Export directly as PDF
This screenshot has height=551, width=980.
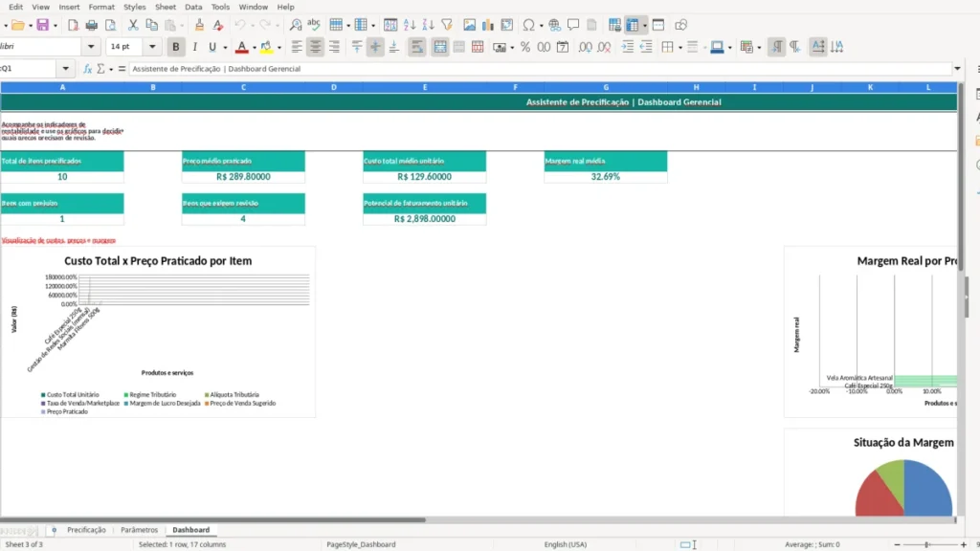(x=73, y=25)
